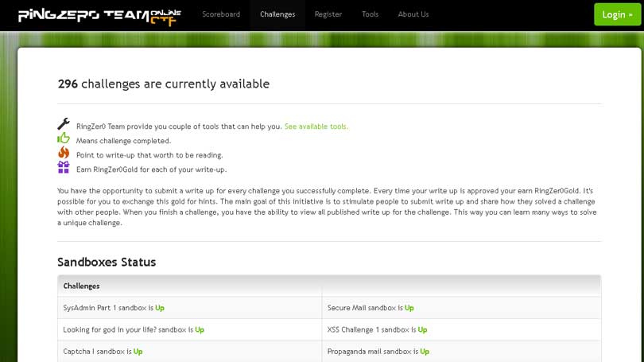Click the orange flame write-up icon
This screenshot has height=362, width=644.
coord(64,153)
